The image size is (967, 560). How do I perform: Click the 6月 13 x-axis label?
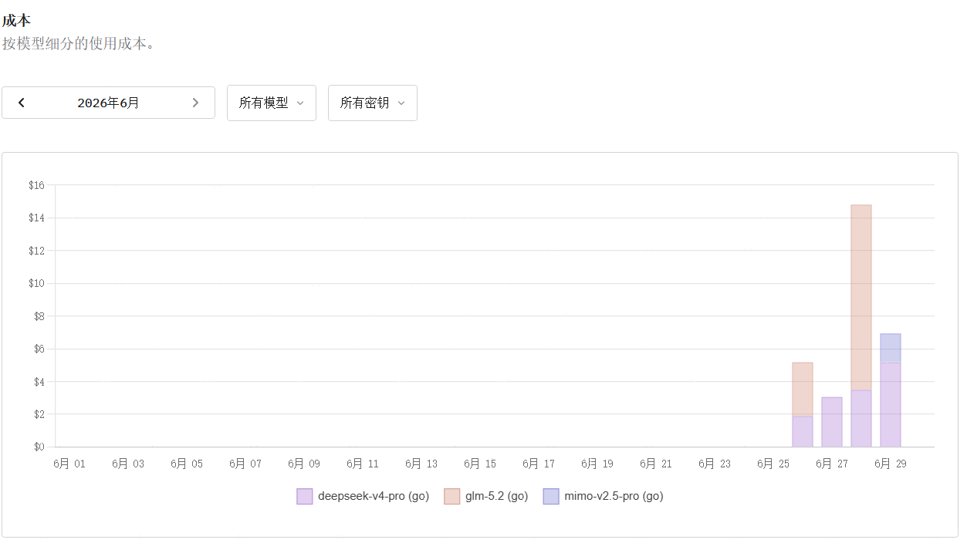[421, 464]
